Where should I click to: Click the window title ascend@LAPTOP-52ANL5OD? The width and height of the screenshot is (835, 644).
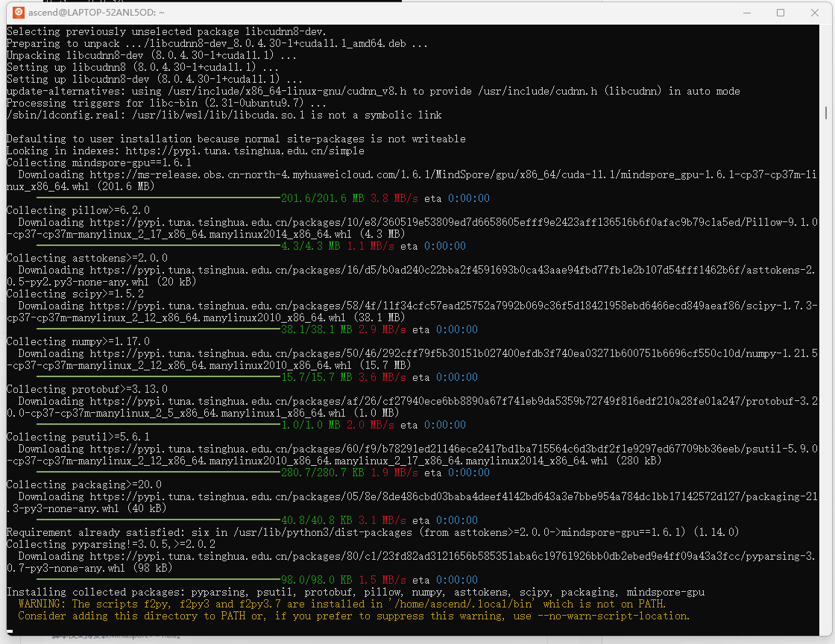[x=96, y=12]
